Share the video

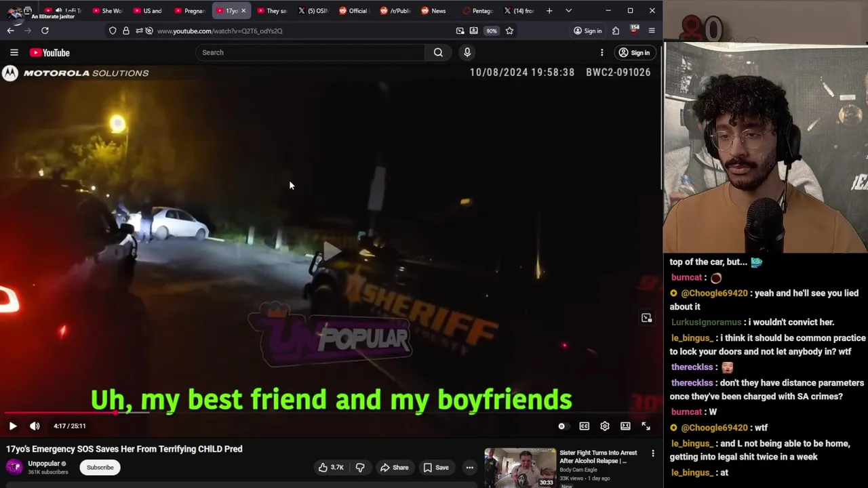[394, 467]
